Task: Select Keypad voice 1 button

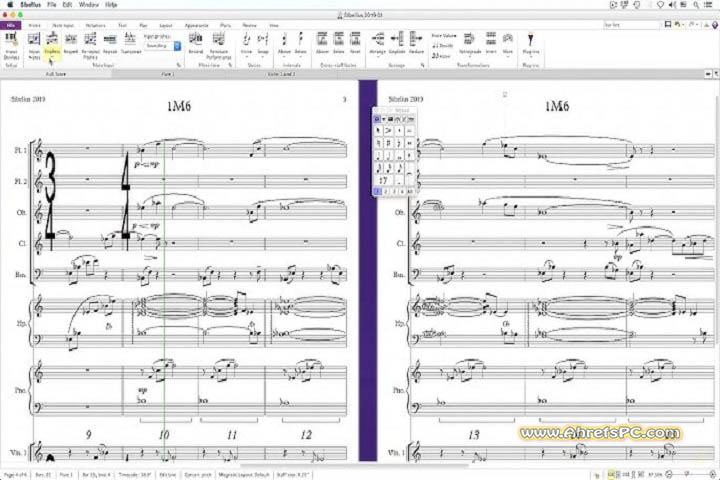Action: pos(377,191)
